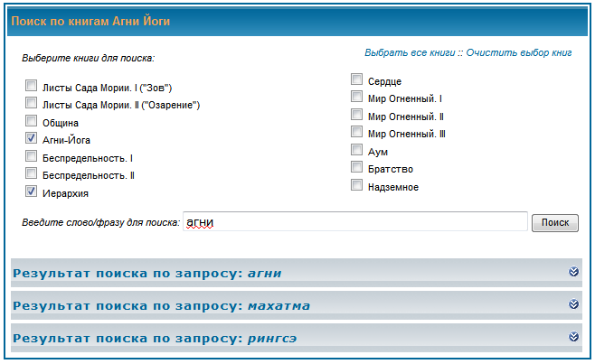Viewport: 595px width, 364px height.
Task: Check the "Сердце" book checkbox
Action: coord(357,80)
